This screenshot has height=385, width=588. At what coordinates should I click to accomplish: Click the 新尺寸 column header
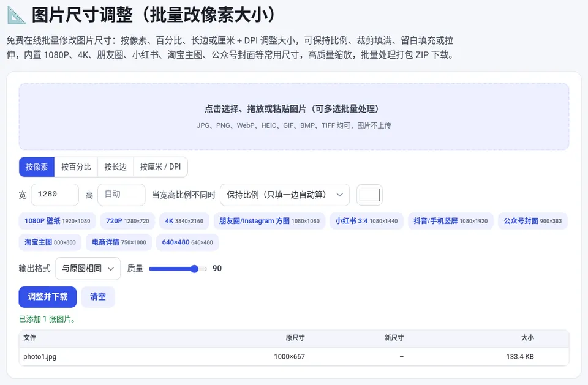pyautogui.click(x=394, y=338)
